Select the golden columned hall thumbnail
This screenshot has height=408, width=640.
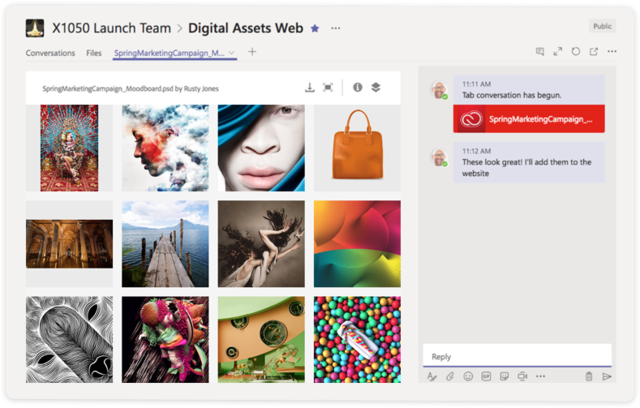[69, 244]
